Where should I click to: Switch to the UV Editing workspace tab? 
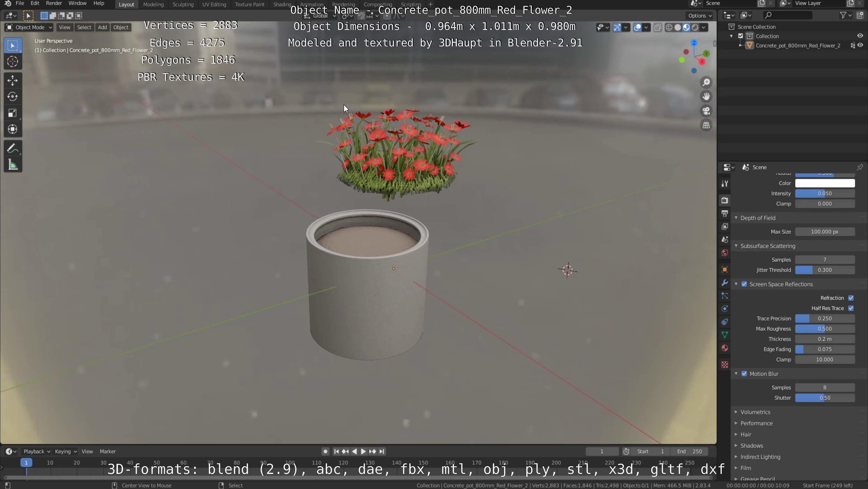click(214, 4)
